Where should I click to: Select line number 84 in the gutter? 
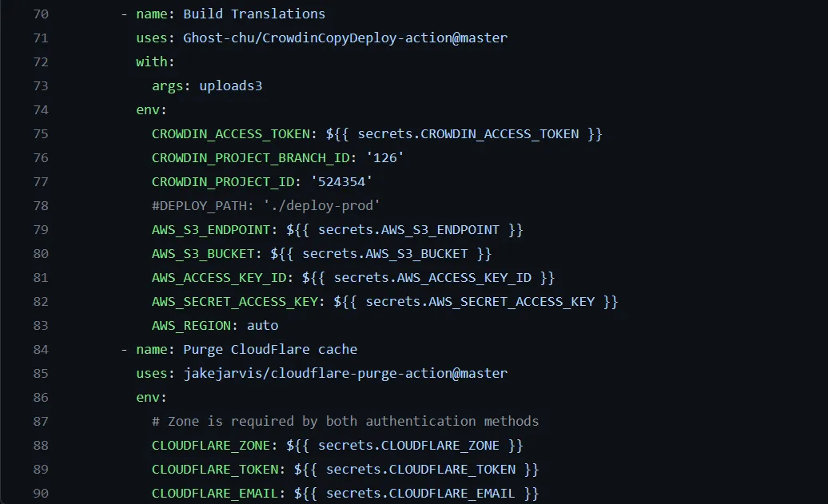[x=40, y=349]
